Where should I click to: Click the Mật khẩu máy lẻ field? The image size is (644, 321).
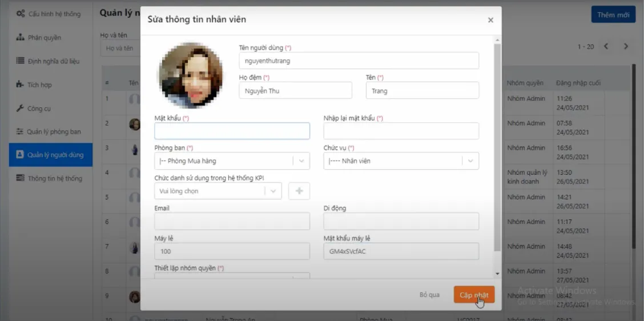pos(401,251)
